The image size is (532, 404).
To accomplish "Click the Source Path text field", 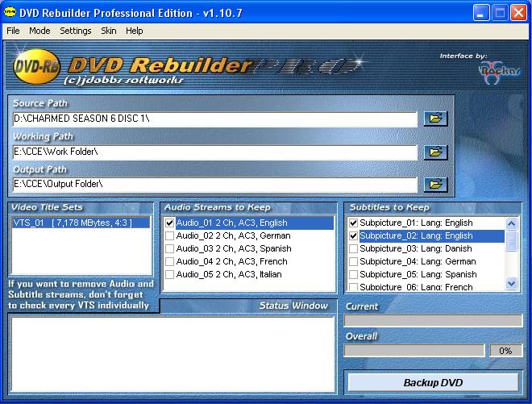I will 214,119.
